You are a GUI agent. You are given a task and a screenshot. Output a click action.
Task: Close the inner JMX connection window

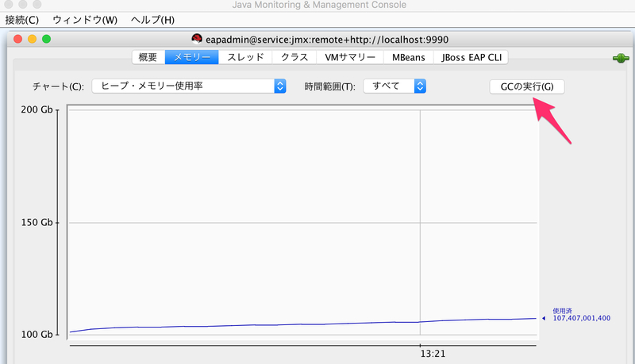[17, 39]
